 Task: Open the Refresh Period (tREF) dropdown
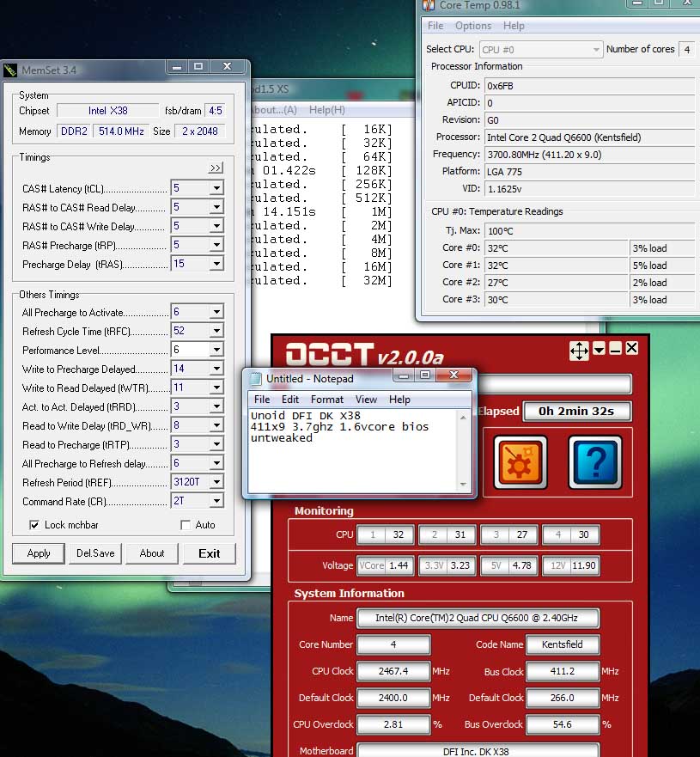[x=216, y=482]
